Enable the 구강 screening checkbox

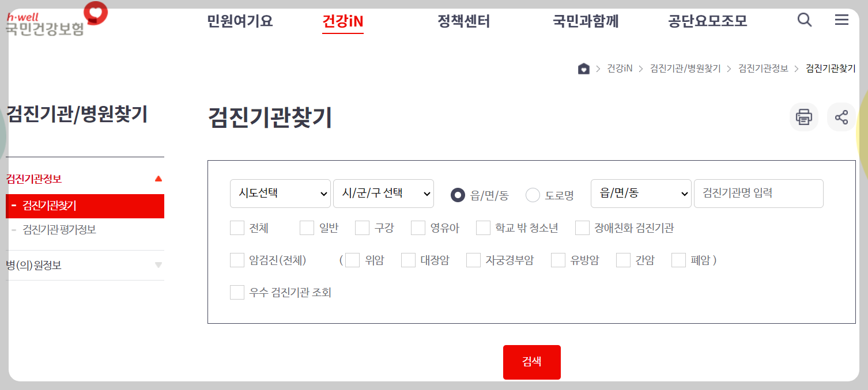362,228
